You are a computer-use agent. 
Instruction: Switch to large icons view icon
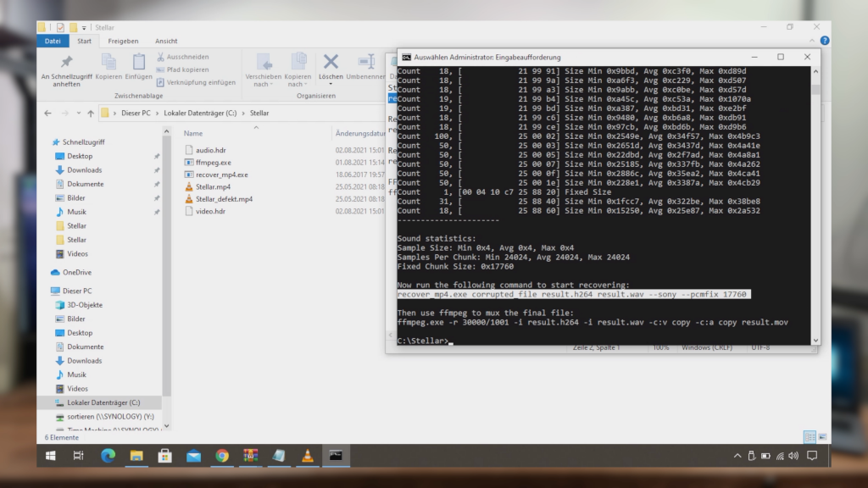click(x=822, y=437)
